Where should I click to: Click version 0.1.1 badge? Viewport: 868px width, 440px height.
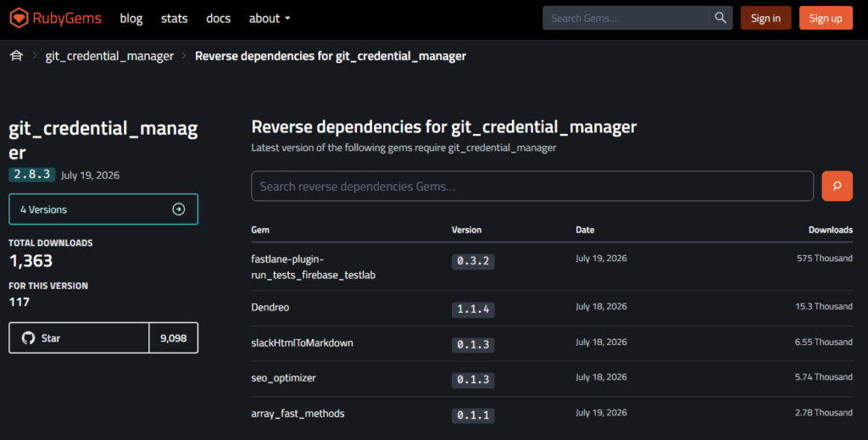(473, 415)
